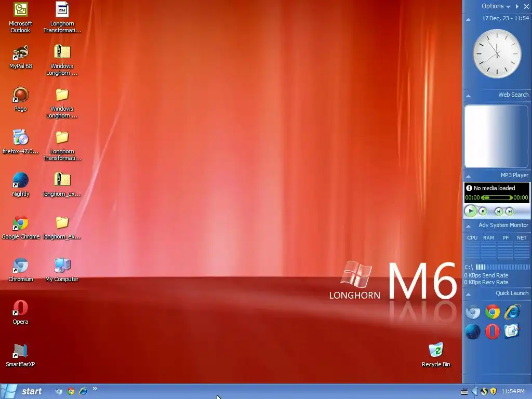The width and height of the screenshot is (532, 399).
Task: Click the MP3 Player green progress bar
Action: [497, 197]
